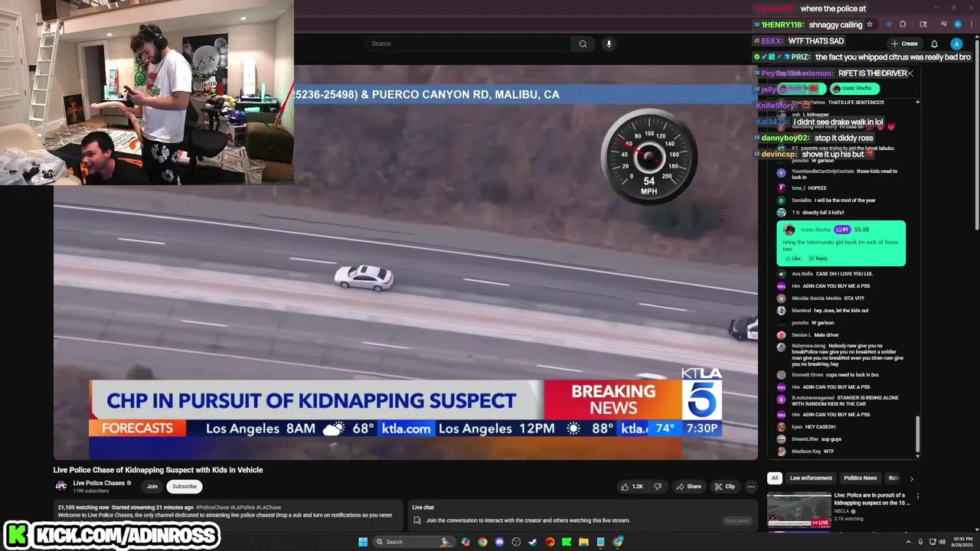This screenshot has width=980, height=551.
Task: Open the browser three-dot menu
Action: (x=971, y=24)
